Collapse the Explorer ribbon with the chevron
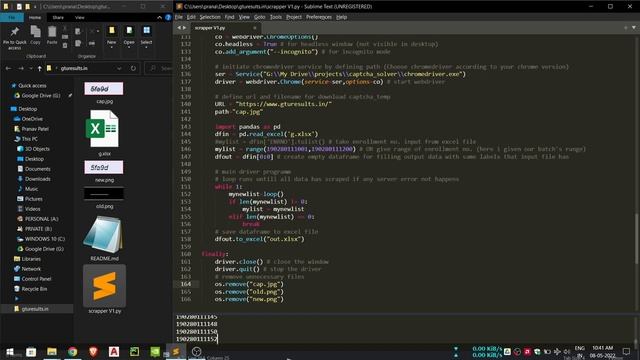The height and width of the screenshot is (360, 640). pyautogui.click(x=159, y=18)
